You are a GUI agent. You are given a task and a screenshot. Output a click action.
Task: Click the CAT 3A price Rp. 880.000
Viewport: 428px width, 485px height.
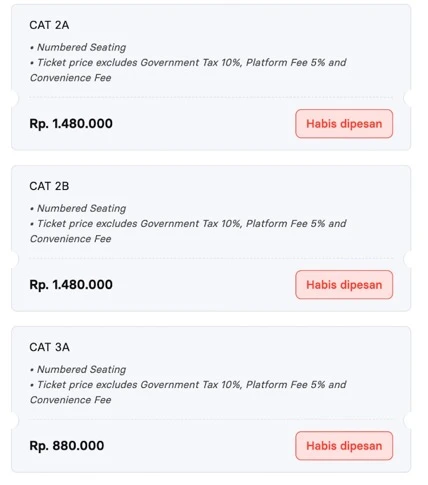67,446
